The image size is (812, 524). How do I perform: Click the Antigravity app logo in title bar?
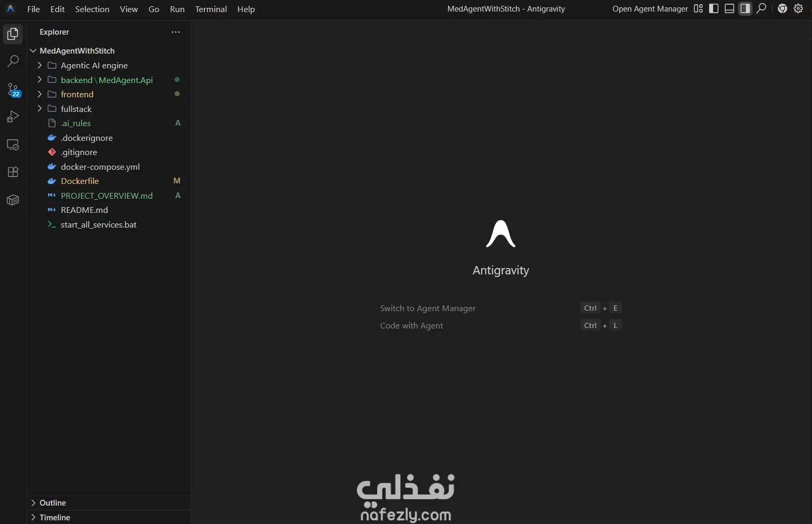[11, 9]
